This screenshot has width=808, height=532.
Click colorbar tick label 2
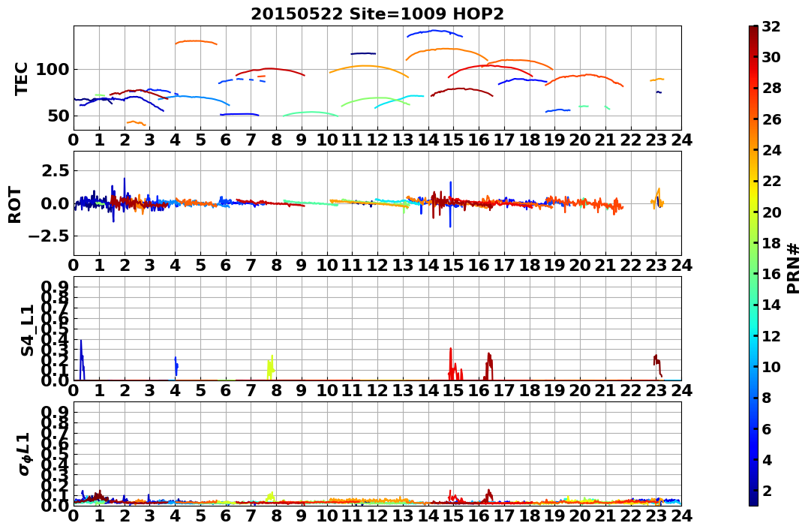pyautogui.click(x=767, y=490)
